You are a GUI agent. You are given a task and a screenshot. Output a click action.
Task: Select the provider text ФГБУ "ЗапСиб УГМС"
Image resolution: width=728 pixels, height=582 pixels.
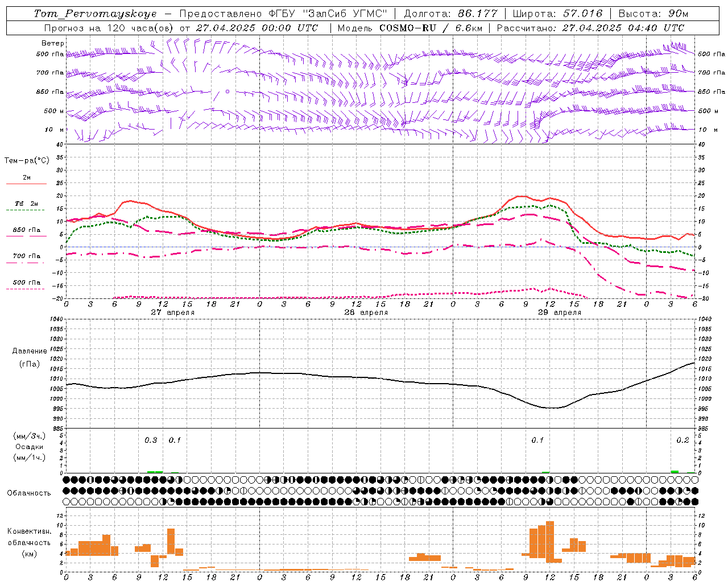pyautogui.click(x=328, y=14)
